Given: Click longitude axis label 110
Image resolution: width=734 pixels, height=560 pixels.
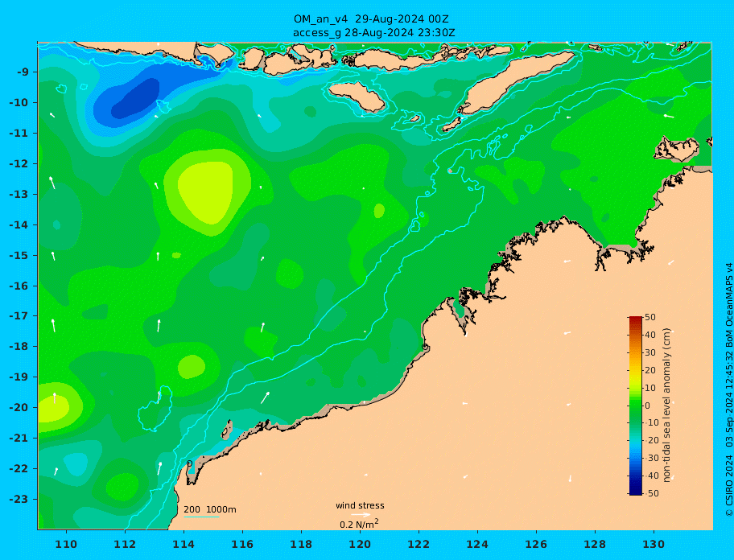Looking at the screenshot, I should point(66,545).
